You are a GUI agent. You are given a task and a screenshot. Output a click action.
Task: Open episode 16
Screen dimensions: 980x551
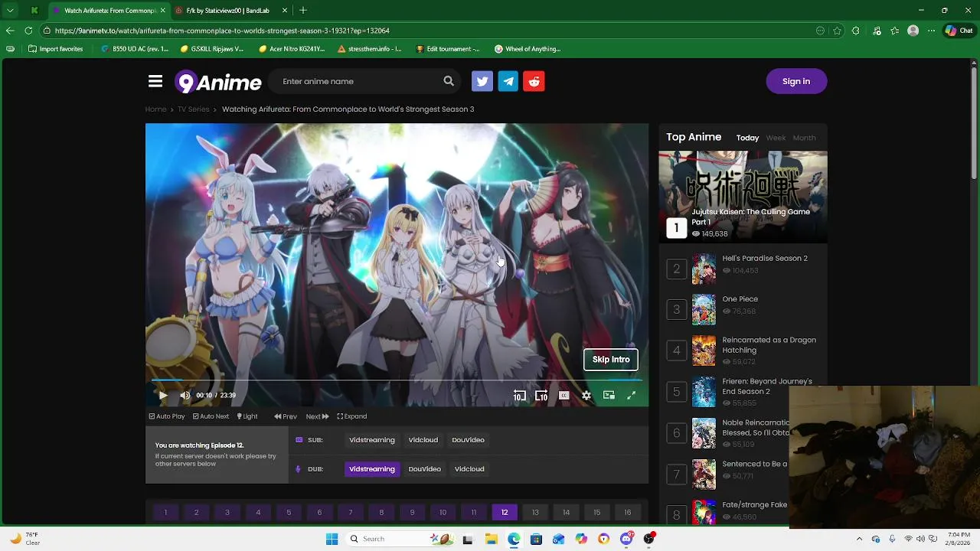point(628,513)
